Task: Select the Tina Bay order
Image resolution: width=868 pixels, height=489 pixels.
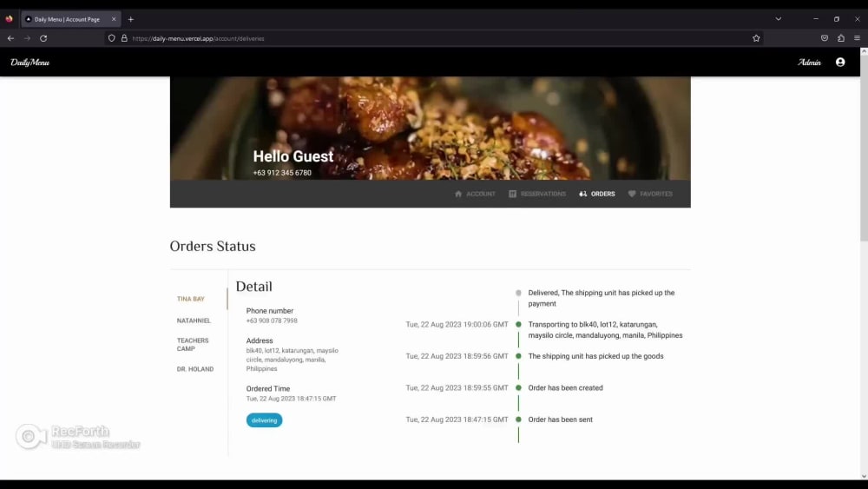Action: tap(191, 299)
